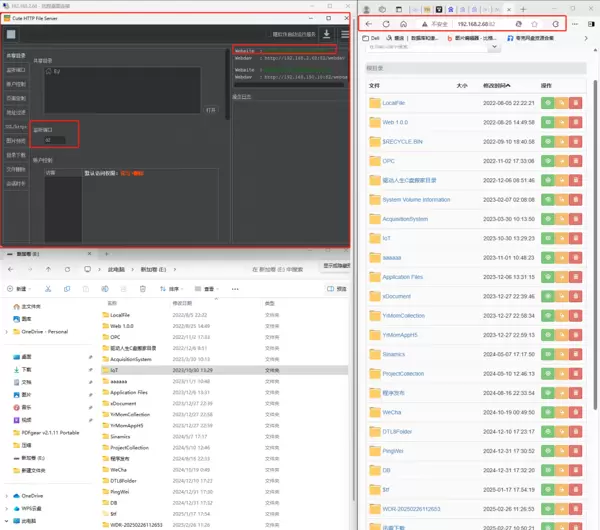Viewport: 600px width, 530px height.
Task: Open the hamburger menu in Cute HTTP File Server
Action: [x=345, y=34]
